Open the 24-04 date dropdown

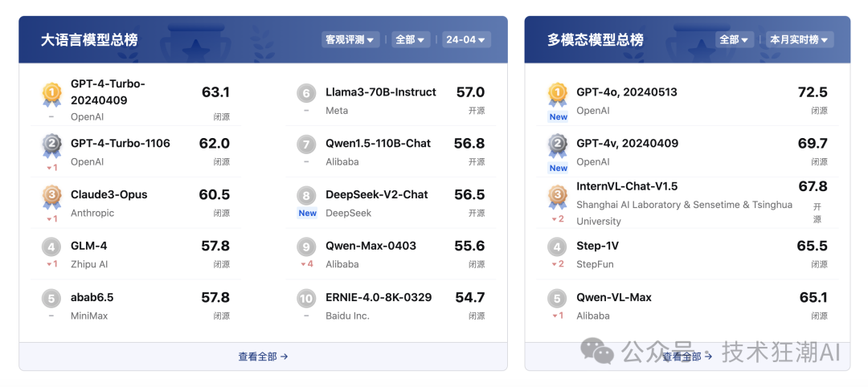point(466,39)
